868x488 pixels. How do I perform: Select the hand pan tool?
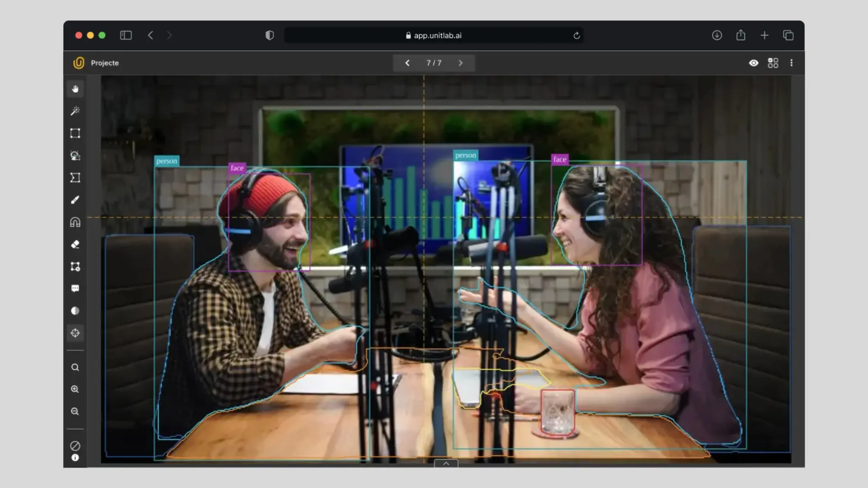click(75, 89)
